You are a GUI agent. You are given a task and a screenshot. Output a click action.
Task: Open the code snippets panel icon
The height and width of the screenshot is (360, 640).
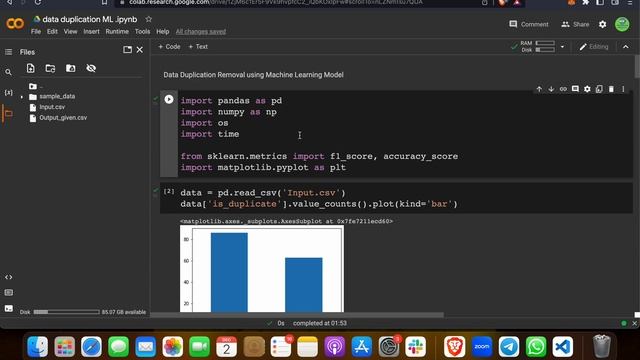[8, 277]
